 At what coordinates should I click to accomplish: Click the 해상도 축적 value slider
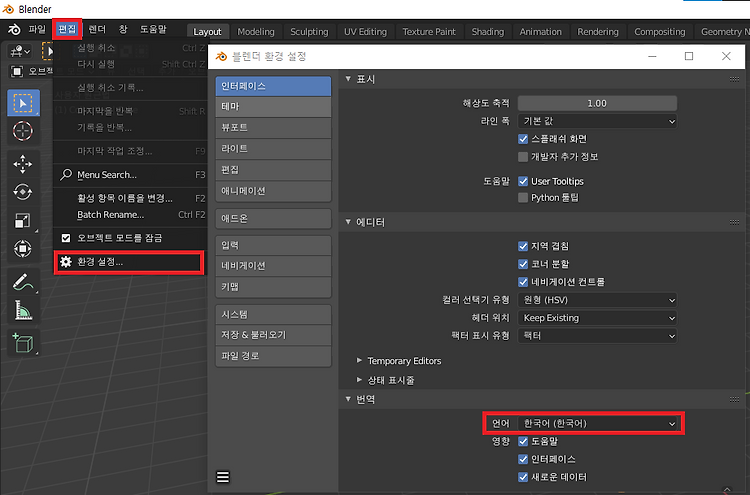point(597,103)
